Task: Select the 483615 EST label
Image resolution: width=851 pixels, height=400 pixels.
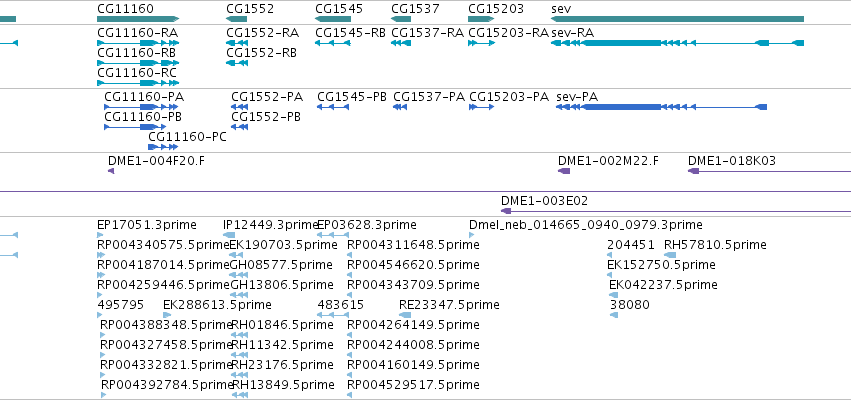Action: pos(341,305)
